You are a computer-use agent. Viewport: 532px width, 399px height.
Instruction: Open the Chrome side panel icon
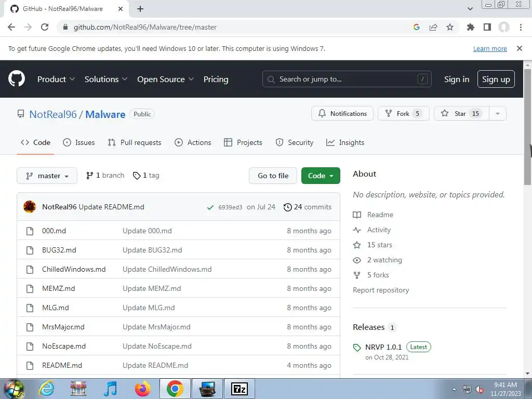pos(487,27)
